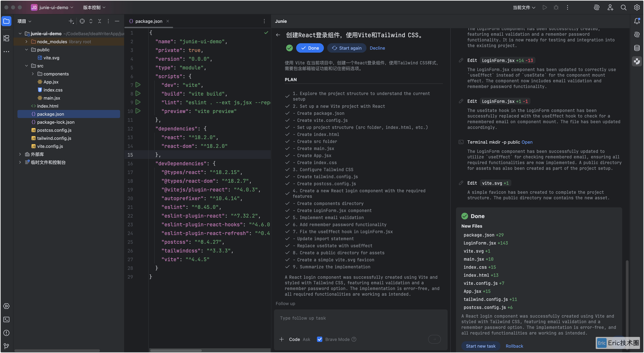Open the Database tool window

(637, 48)
